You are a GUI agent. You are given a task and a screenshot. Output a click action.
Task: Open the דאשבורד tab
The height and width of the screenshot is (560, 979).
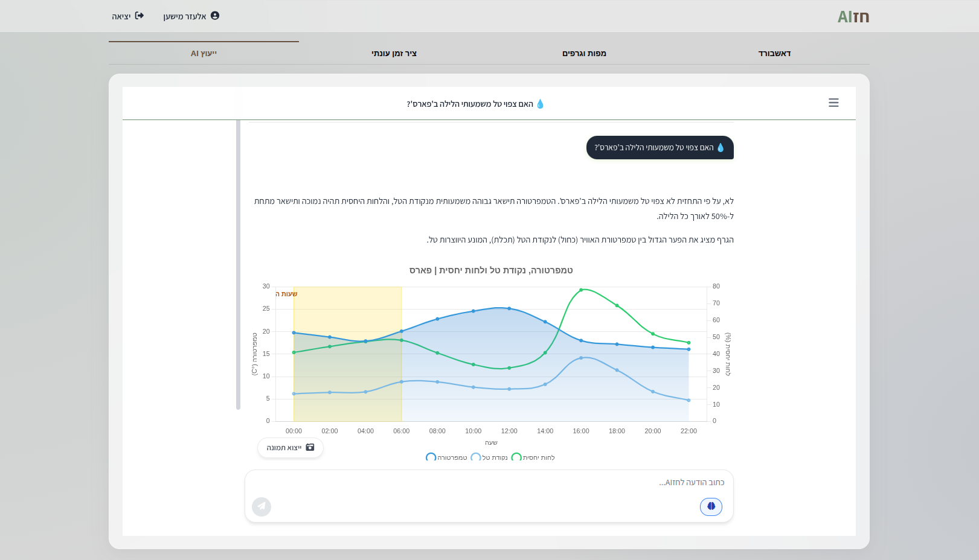point(774,53)
